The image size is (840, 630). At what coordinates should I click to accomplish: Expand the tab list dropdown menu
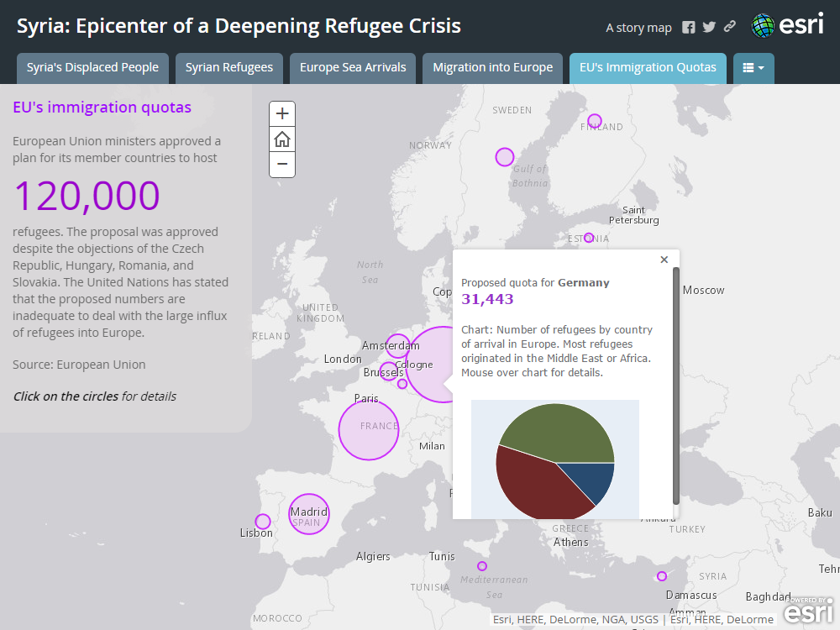753,68
